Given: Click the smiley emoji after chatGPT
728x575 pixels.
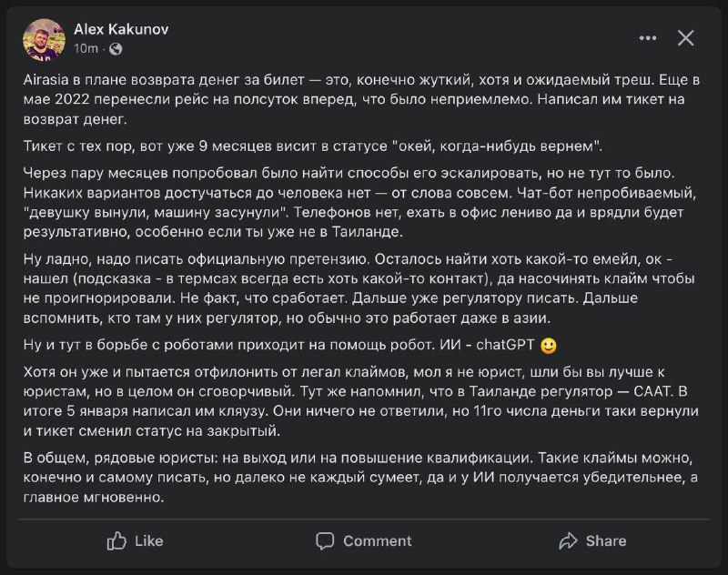Looking at the screenshot, I should coord(549,346).
